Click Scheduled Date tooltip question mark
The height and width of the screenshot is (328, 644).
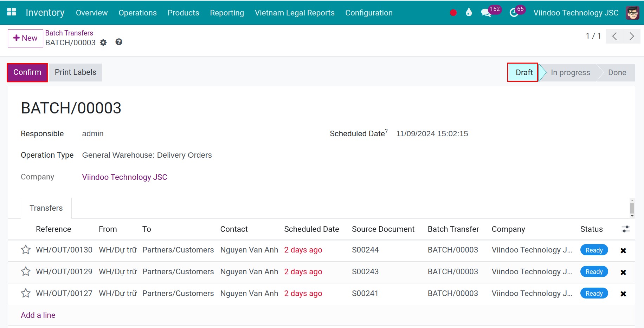(386, 131)
